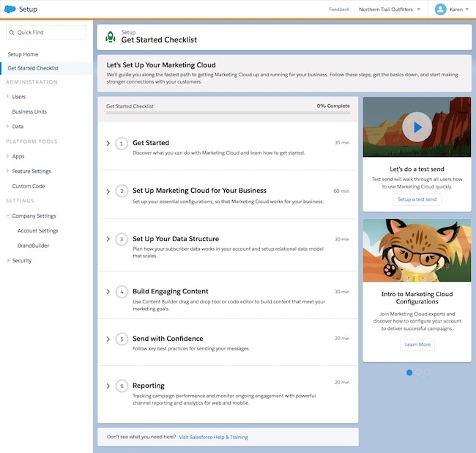Select Account Settings in sidebar
The image size is (476, 453).
[x=37, y=231]
